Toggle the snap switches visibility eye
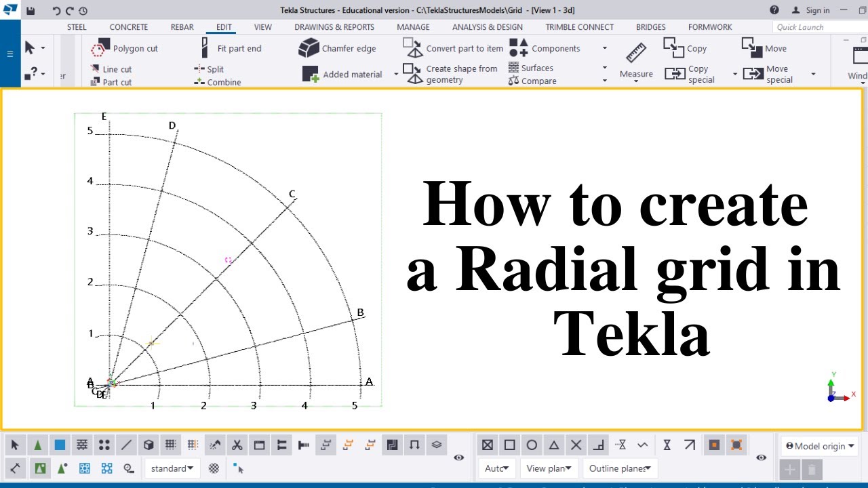868x488 pixels. [x=761, y=458]
